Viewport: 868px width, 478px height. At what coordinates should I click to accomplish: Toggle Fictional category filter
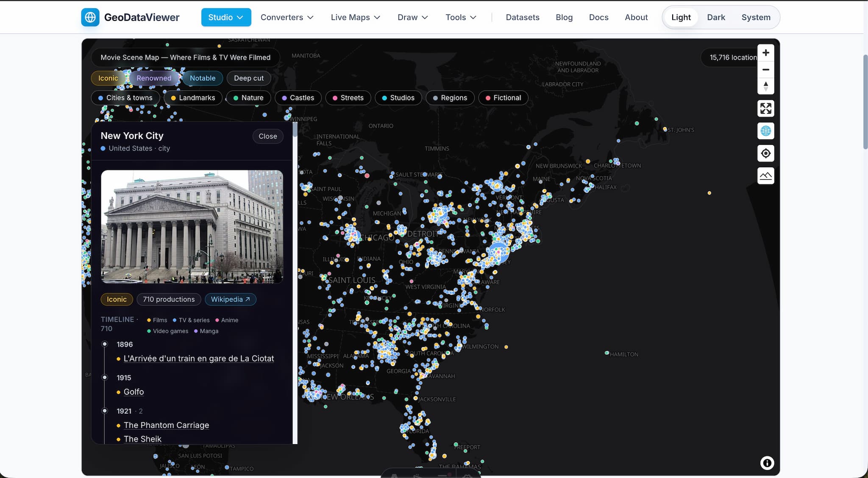coord(503,98)
